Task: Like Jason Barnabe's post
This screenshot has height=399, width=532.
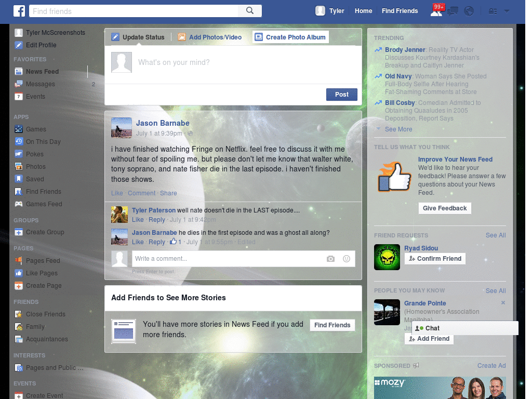Action: click(x=117, y=193)
